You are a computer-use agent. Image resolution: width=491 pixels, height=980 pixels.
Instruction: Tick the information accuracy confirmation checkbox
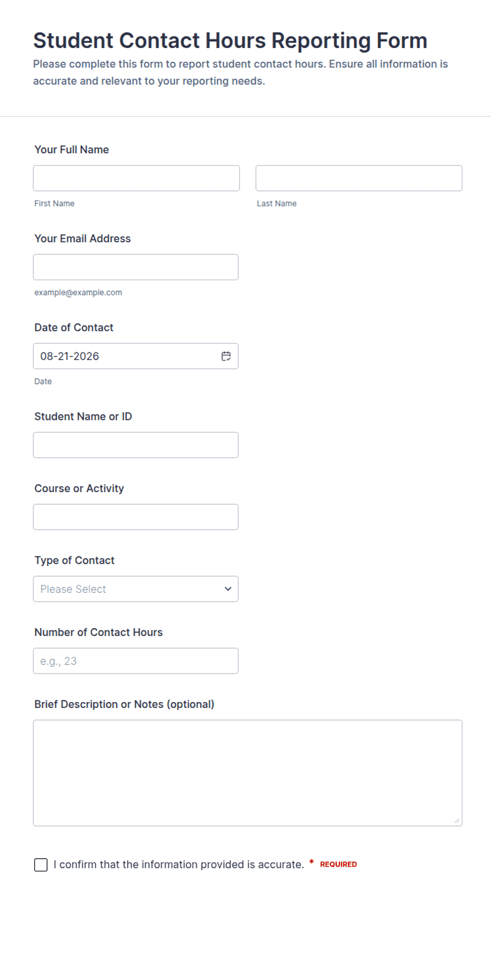tap(41, 864)
